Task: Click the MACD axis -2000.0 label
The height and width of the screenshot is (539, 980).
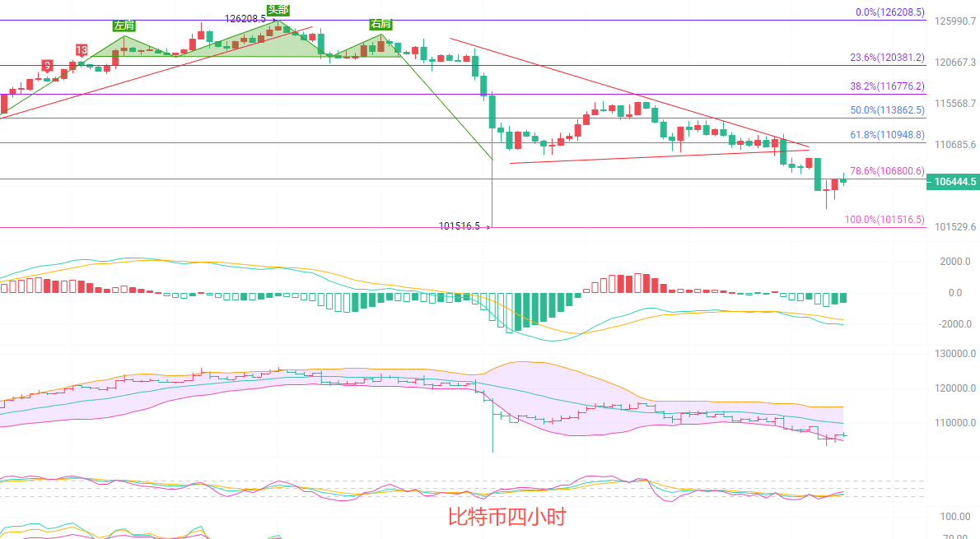Action: coord(954,324)
